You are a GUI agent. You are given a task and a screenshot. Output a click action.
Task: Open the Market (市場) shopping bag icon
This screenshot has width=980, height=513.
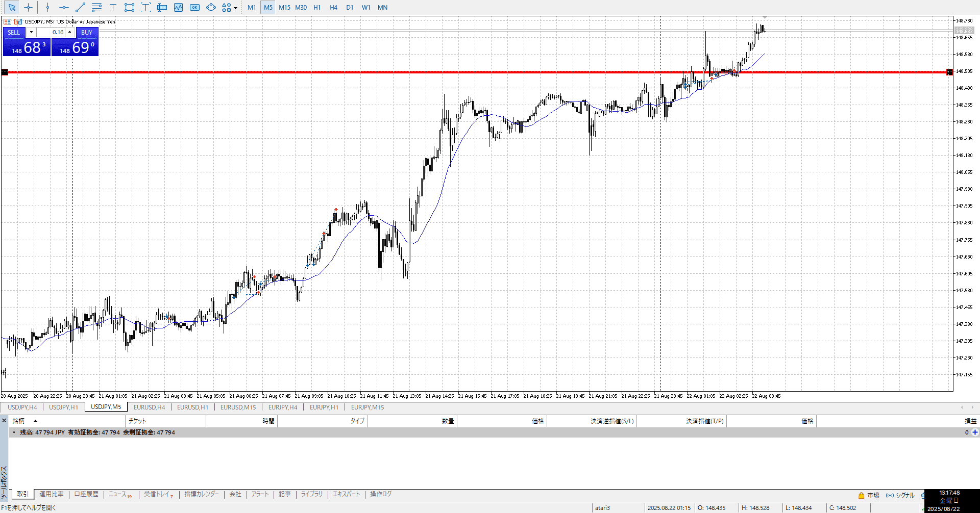pos(862,495)
